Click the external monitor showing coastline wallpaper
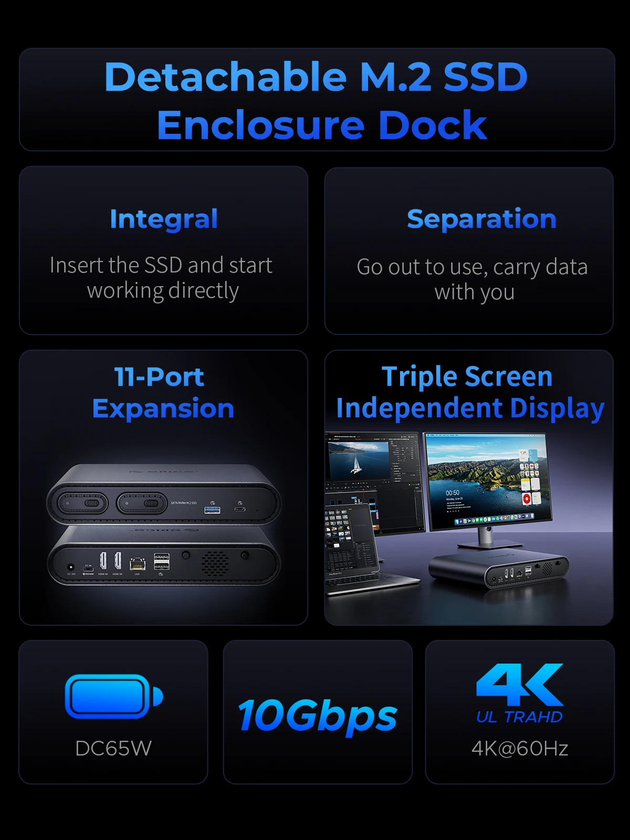This screenshot has height=840, width=630. click(x=487, y=481)
